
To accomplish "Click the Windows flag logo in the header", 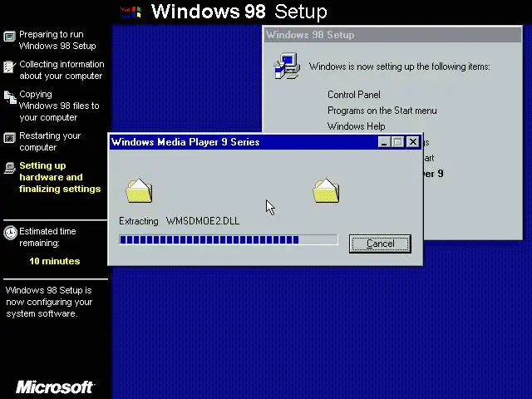I will tap(131, 12).
